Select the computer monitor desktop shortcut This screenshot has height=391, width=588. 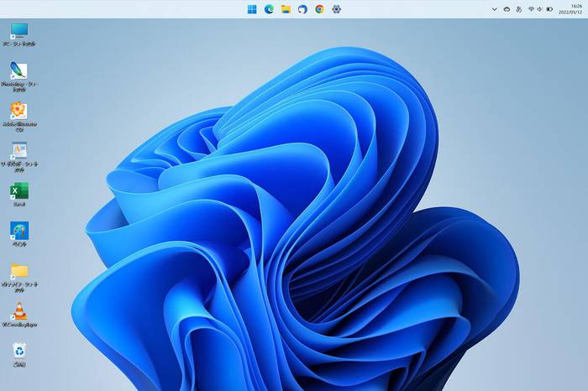point(19,34)
